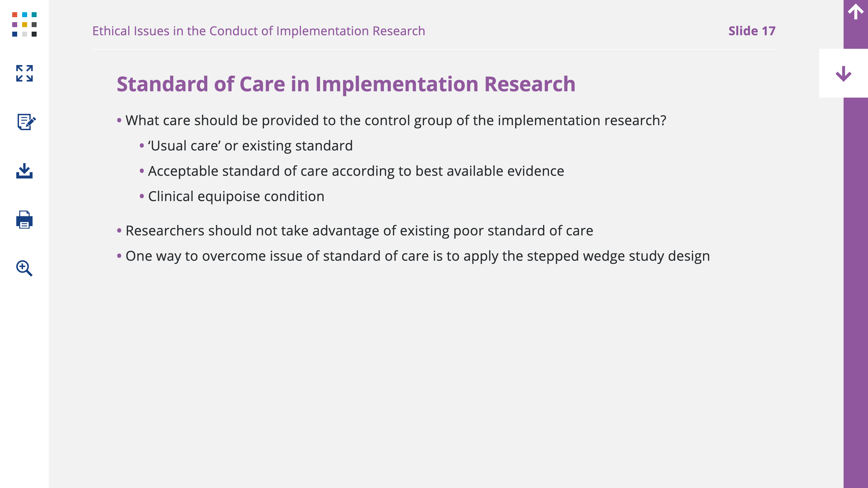868x488 pixels.
Task: Select the 'Clinical equipoise condition' bullet
Action: [232, 196]
